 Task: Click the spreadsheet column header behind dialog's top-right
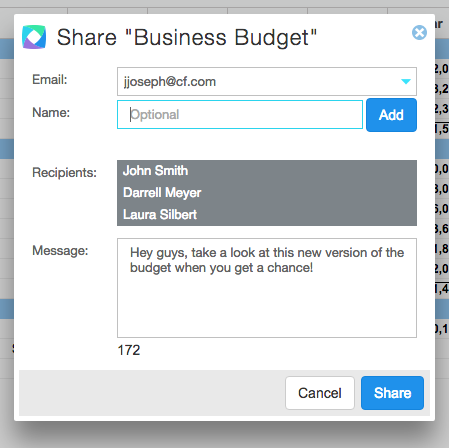click(x=440, y=24)
